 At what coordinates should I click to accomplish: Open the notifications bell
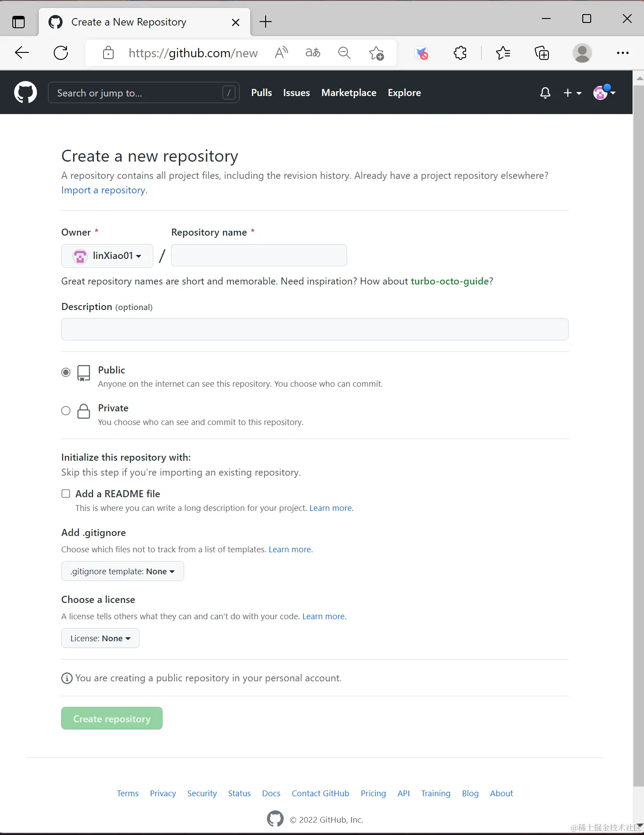[x=545, y=93]
